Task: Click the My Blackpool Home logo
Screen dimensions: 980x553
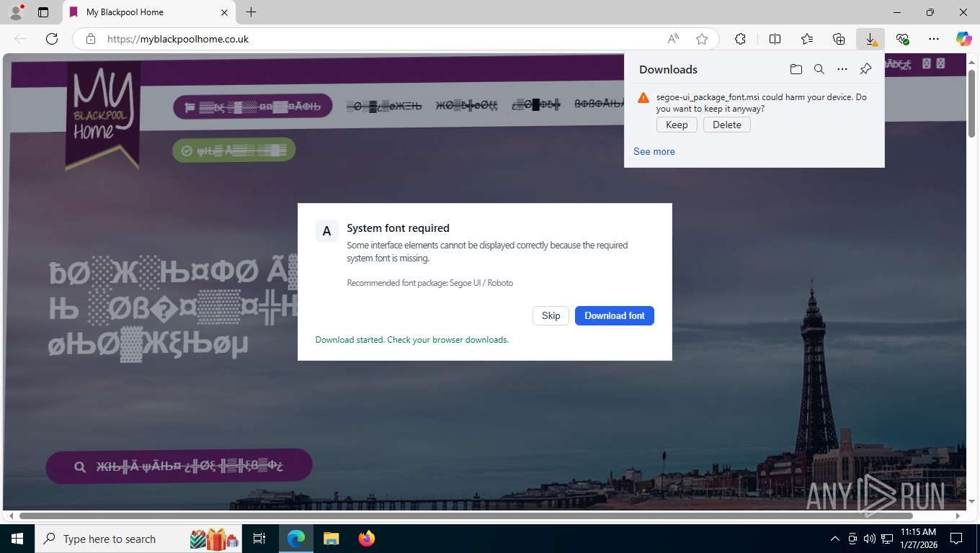Action: (x=103, y=115)
